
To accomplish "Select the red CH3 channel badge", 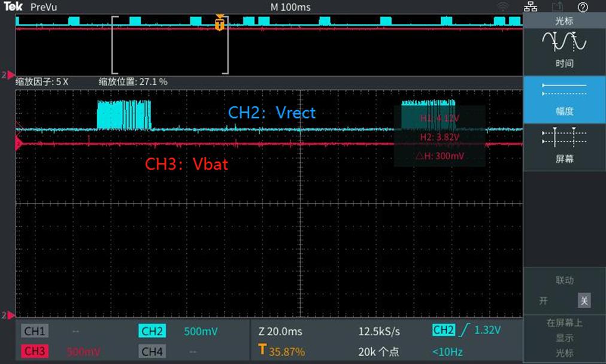I will [x=35, y=351].
